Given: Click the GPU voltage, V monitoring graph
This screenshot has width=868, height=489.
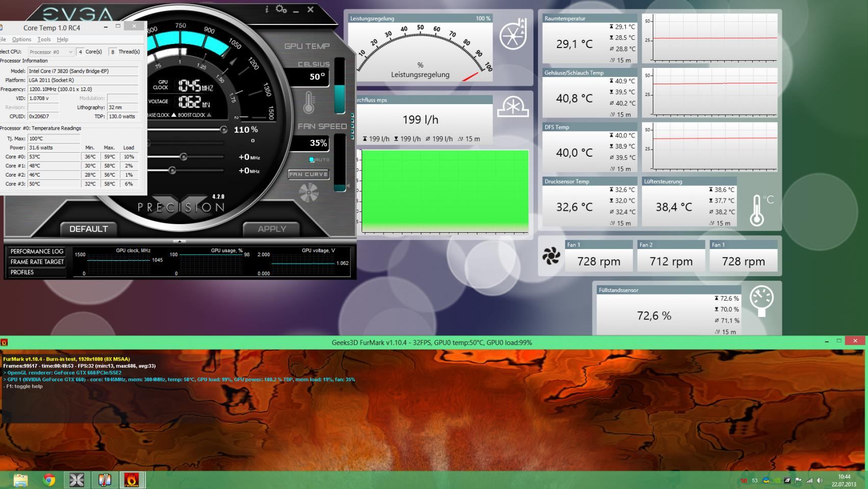Looking at the screenshot, I should point(304,264).
